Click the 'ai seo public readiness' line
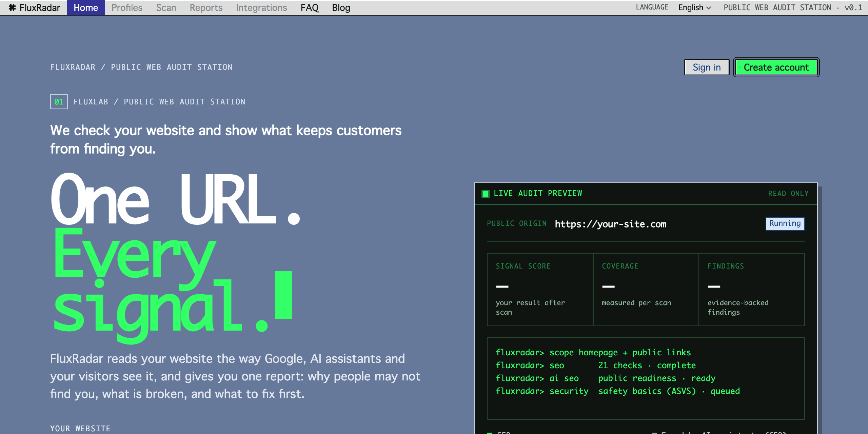Image resolution: width=868 pixels, height=434 pixels. (x=606, y=378)
